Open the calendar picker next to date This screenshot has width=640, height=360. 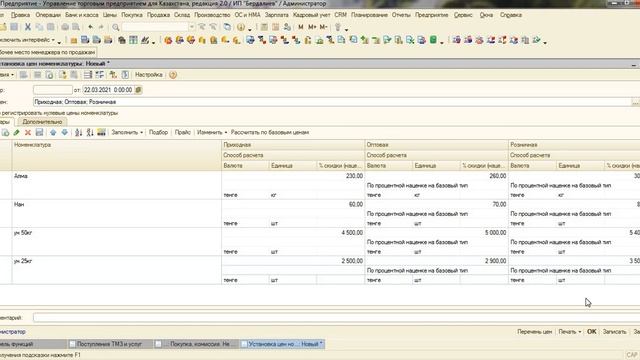[138, 90]
